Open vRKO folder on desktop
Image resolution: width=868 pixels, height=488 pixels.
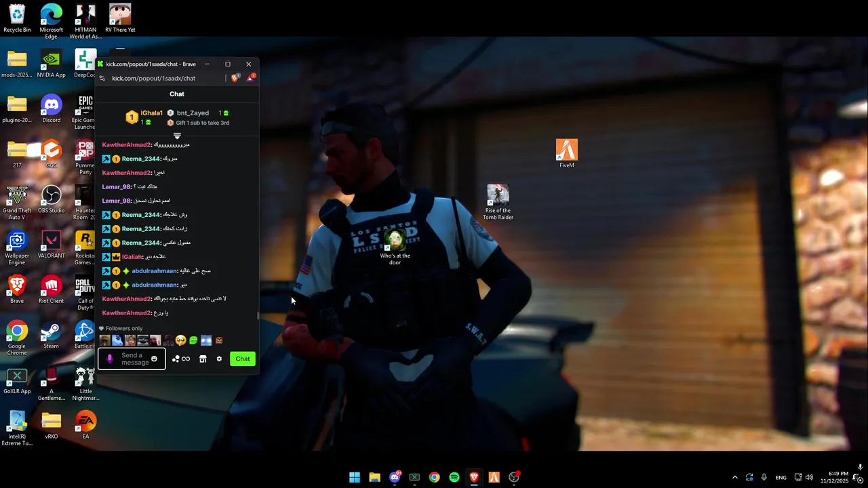tap(52, 425)
